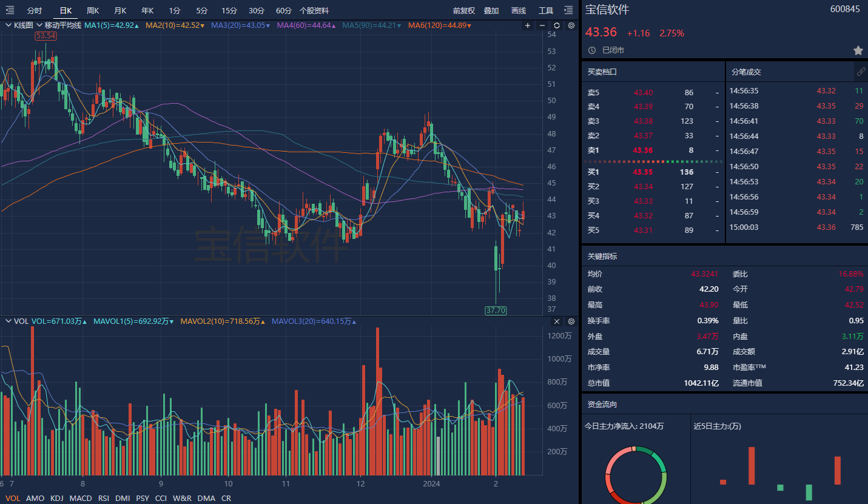Image resolution: width=868 pixels, height=504 pixels.
Task: Add stock to favorites with star icon
Action: point(858,50)
